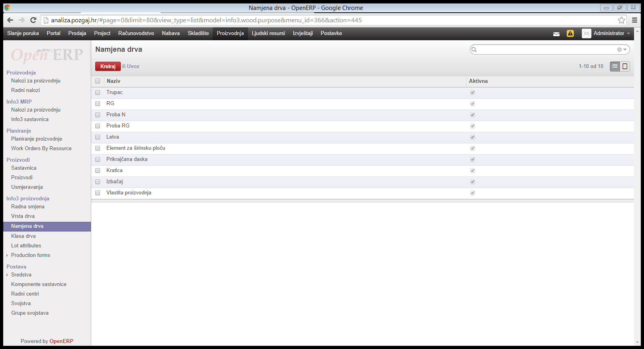Switch to form view icon
The height and width of the screenshot is (349, 644).
pyautogui.click(x=625, y=67)
